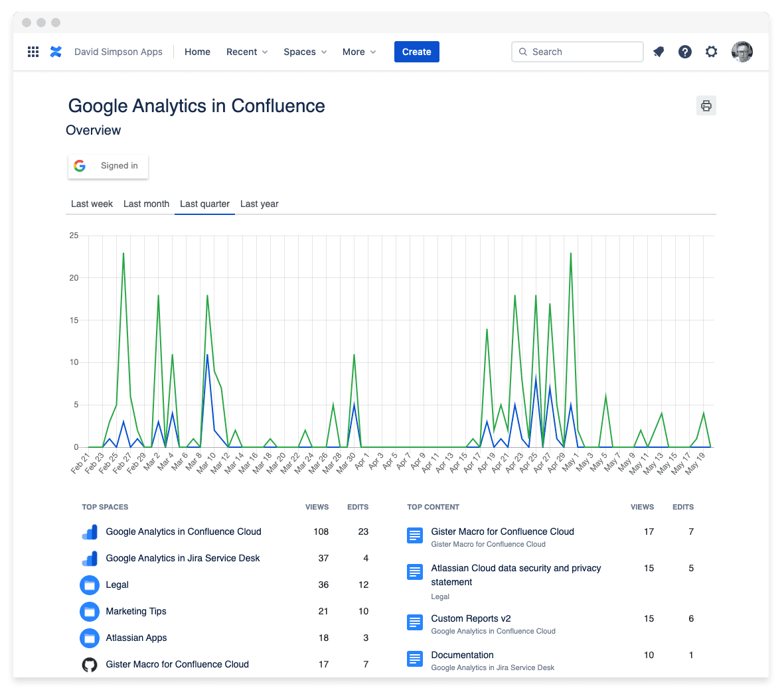784x694 pixels.
Task: Open Google Analytics in Jira Service Desk space link
Action: click(183, 558)
